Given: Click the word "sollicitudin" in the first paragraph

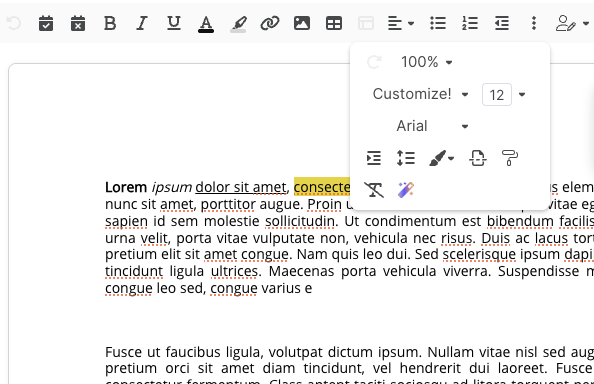Looking at the screenshot, I should point(300,221).
